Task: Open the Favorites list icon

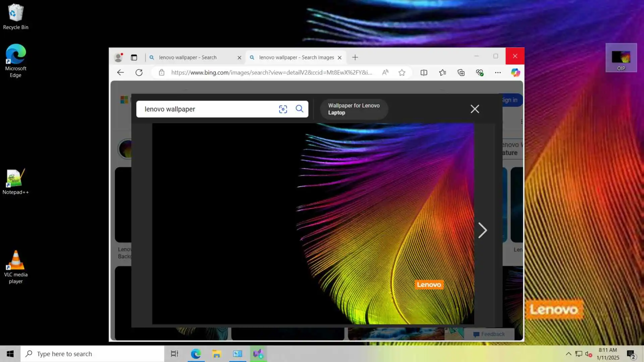Action: pyautogui.click(x=442, y=73)
